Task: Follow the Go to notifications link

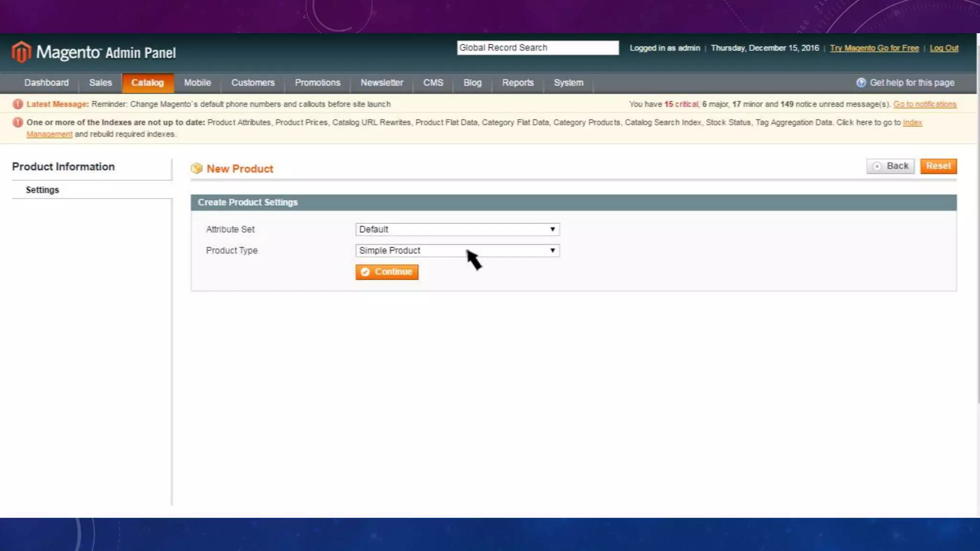Action: (x=924, y=104)
